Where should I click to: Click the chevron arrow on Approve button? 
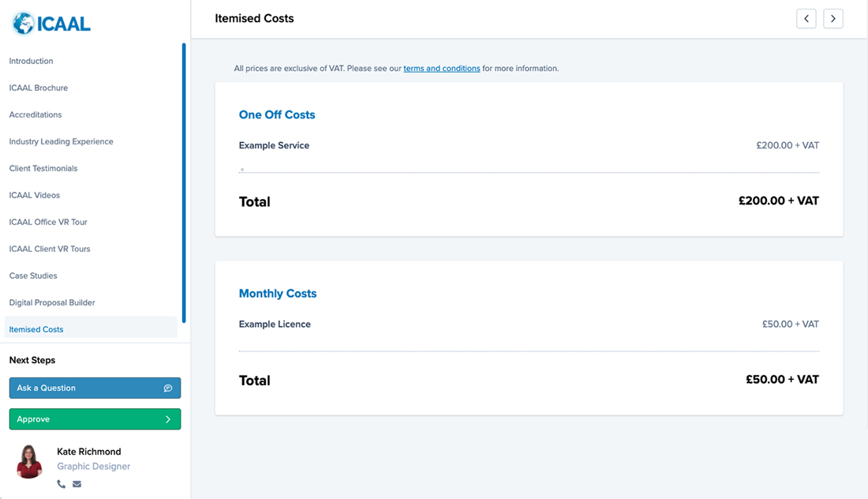point(168,419)
